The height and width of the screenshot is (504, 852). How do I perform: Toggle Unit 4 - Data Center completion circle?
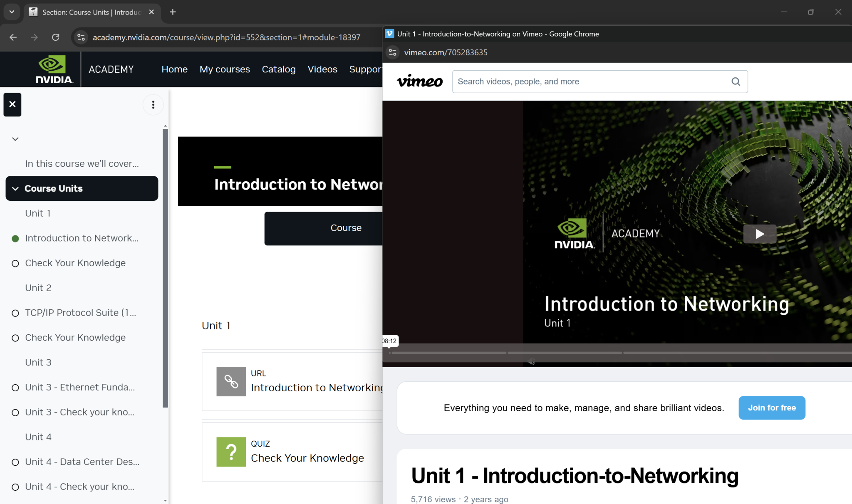point(15,462)
